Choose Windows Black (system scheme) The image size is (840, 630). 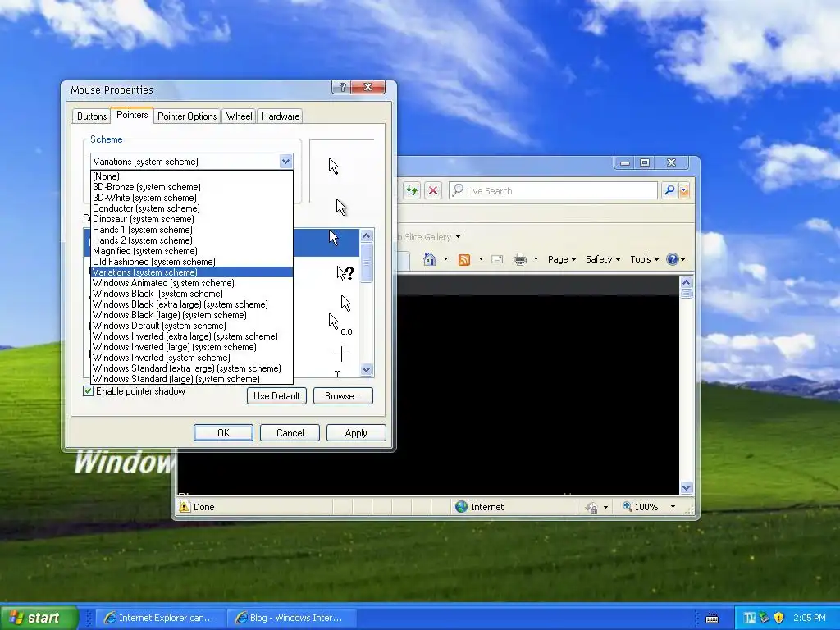coord(192,294)
